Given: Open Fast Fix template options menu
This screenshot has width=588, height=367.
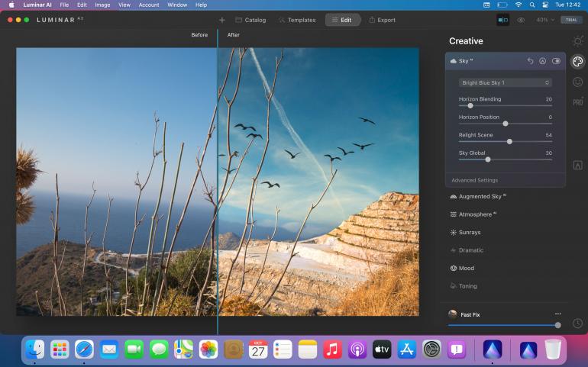Looking at the screenshot, I should [x=557, y=314].
